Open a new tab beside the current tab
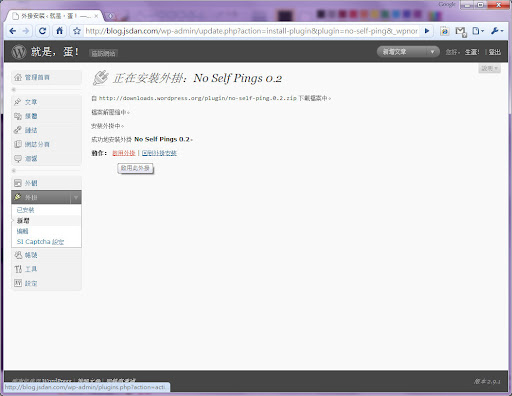 coord(110,16)
